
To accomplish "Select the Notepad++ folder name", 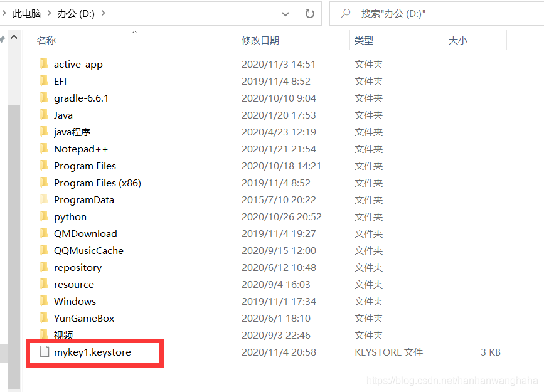I will (x=81, y=149).
